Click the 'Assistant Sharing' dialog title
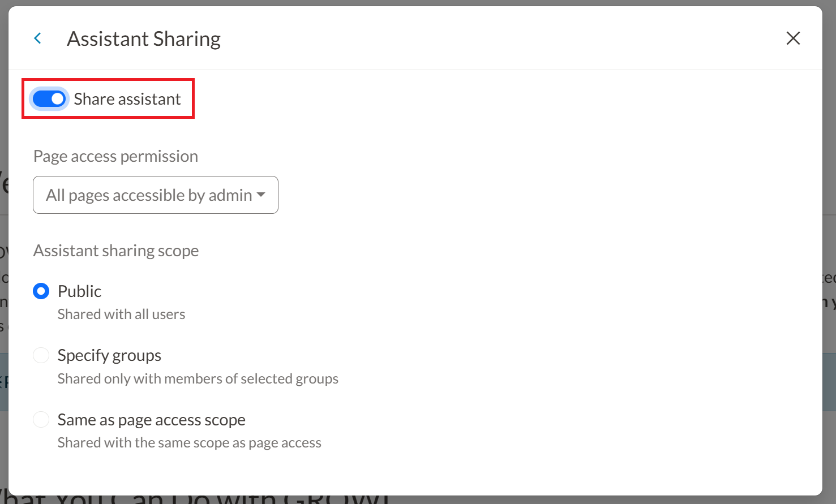This screenshot has height=504, width=836. point(144,38)
